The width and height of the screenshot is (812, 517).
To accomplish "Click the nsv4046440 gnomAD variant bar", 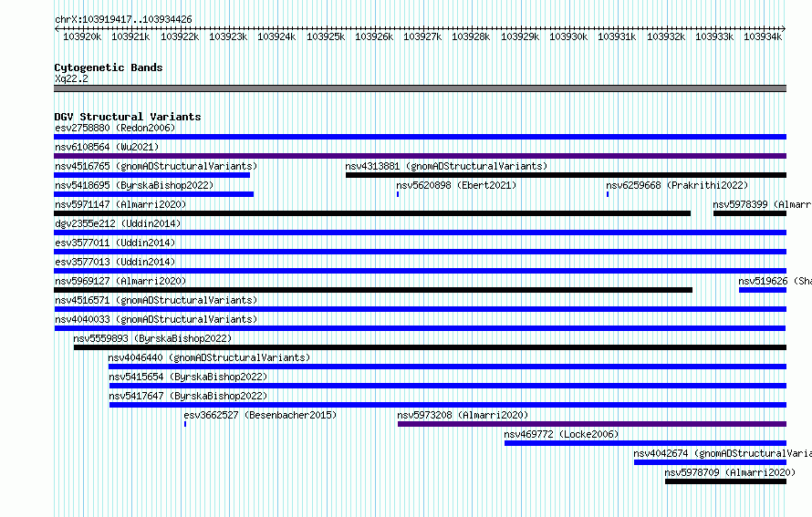I will (447, 367).
